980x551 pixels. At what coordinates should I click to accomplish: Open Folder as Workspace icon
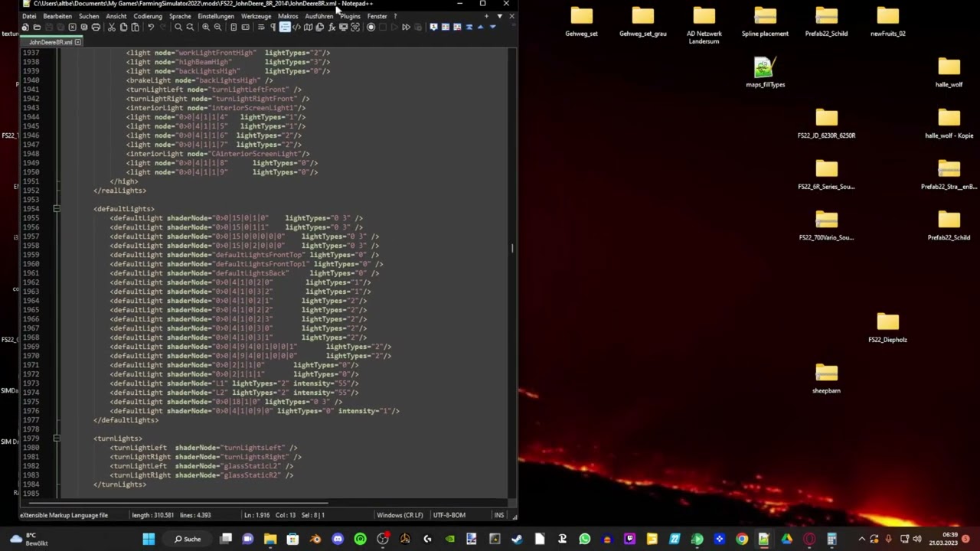343,28
